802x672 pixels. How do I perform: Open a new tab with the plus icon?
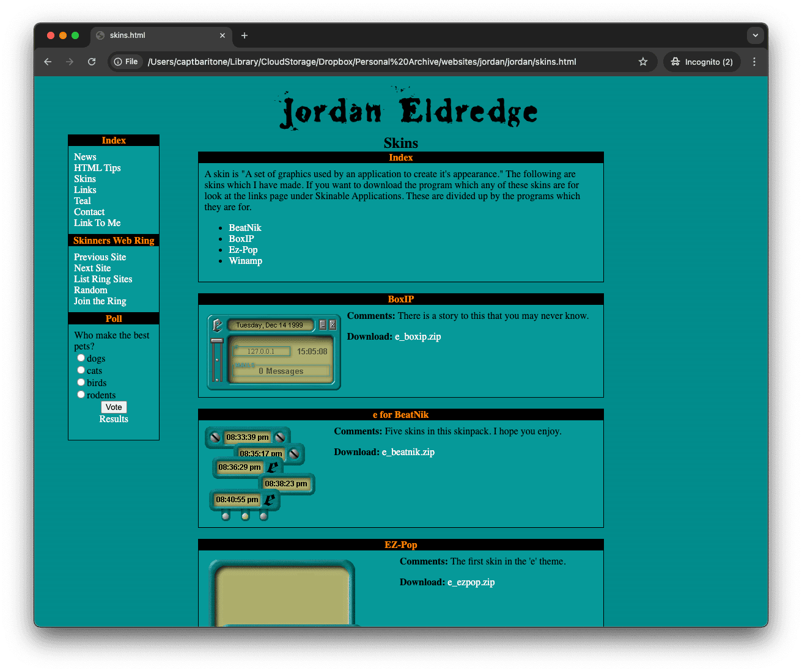click(245, 35)
